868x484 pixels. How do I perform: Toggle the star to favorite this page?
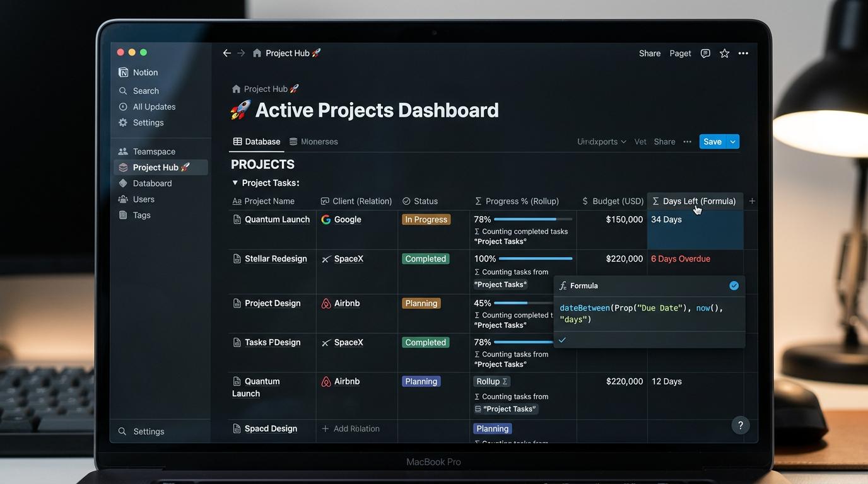tap(724, 54)
